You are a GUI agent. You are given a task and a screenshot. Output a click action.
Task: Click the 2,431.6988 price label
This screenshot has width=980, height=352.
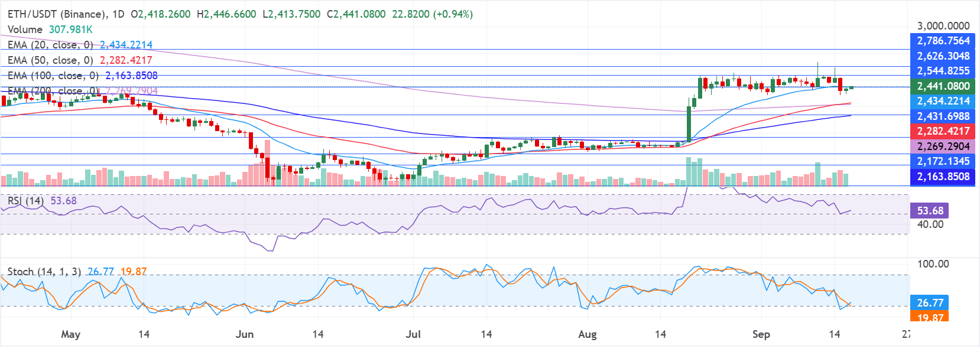[943, 116]
